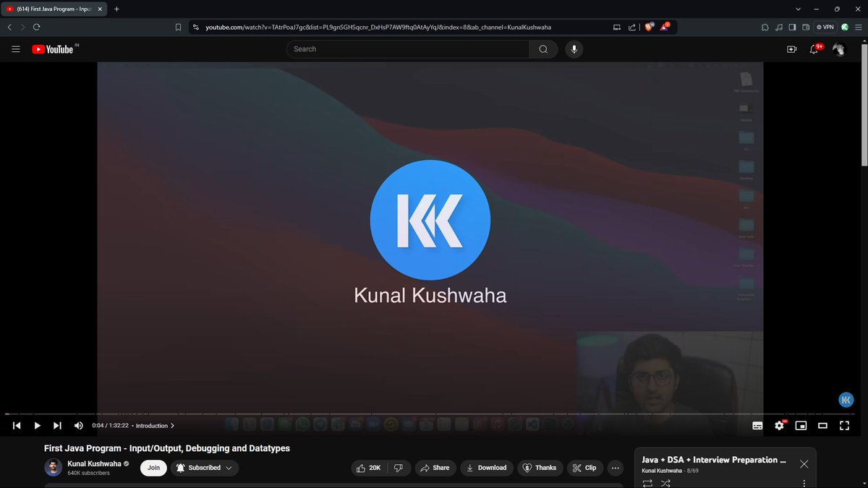Open the media control music note

pyautogui.click(x=779, y=27)
